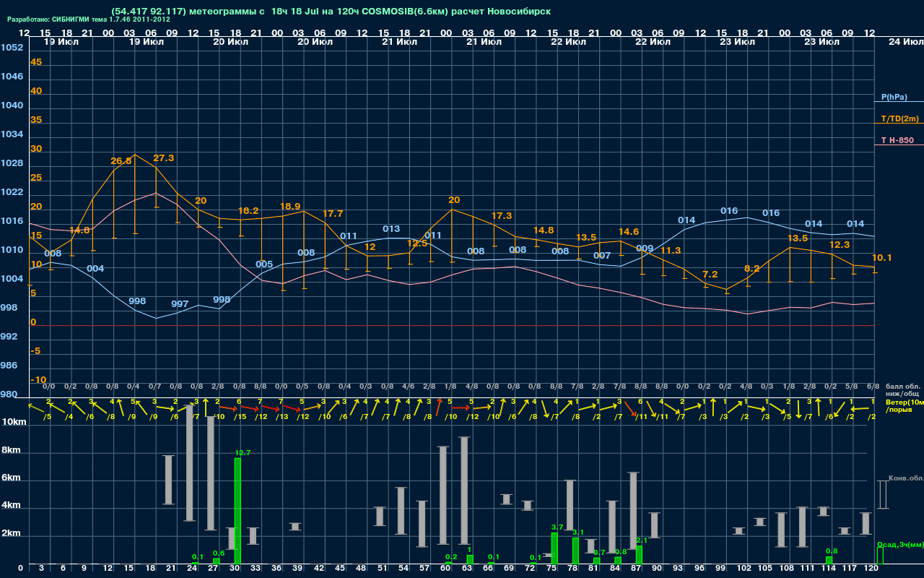Click the 1028 pressure axis tick

[x=12, y=163]
